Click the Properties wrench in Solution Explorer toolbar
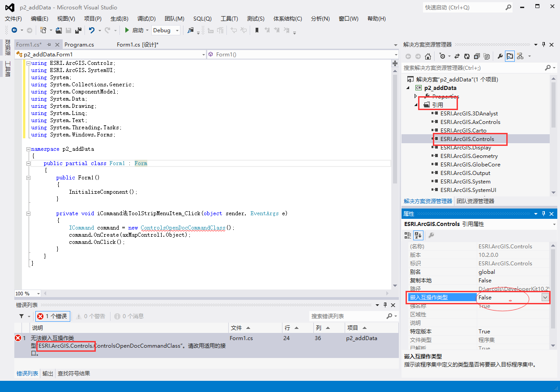This screenshot has height=392, width=560. tap(500, 56)
